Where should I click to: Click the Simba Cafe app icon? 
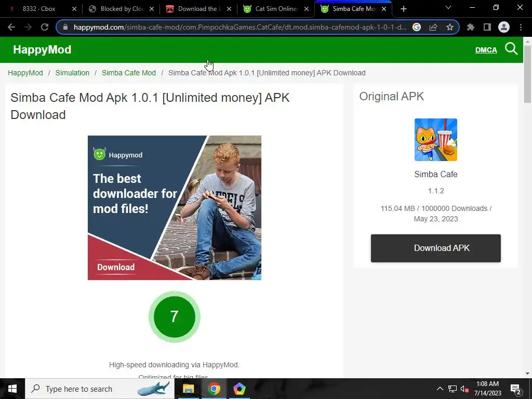[436, 140]
